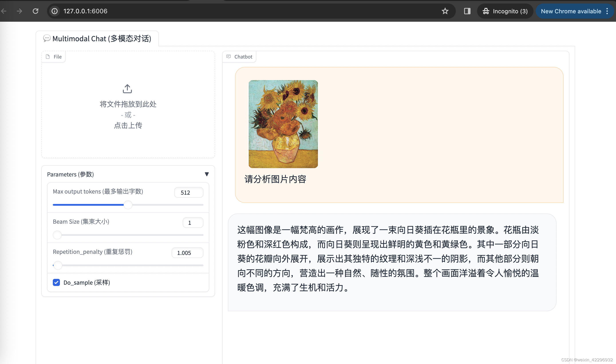Click the Beam Size number field
The image size is (616, 364).
click(x=193, y=223)
